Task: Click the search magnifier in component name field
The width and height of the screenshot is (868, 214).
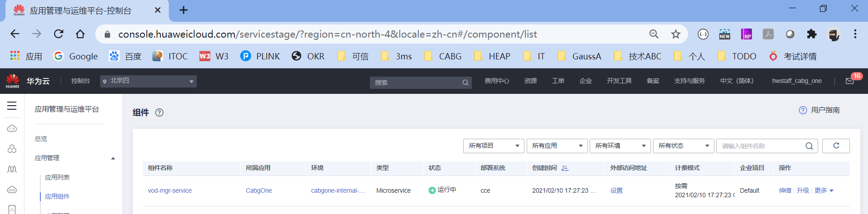Action: pos(809,146)
